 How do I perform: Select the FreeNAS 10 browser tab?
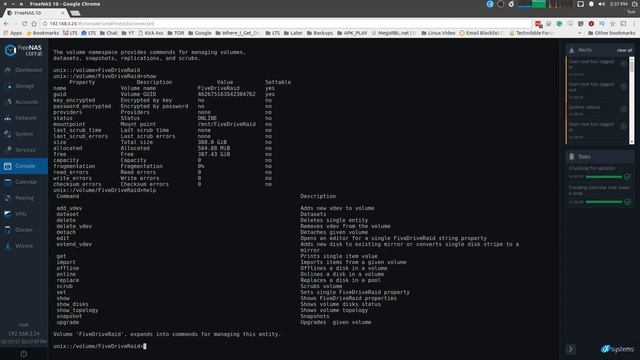pos(36,13)
